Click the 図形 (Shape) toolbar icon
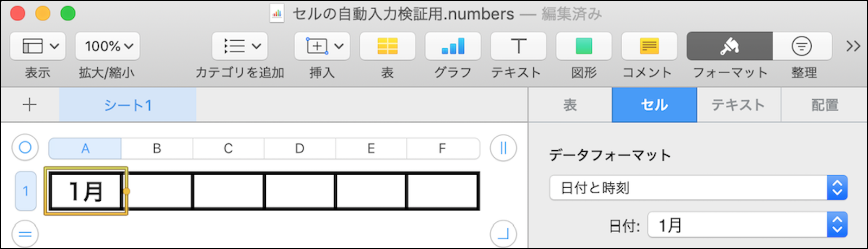868x249 pixels. (584, 46)
